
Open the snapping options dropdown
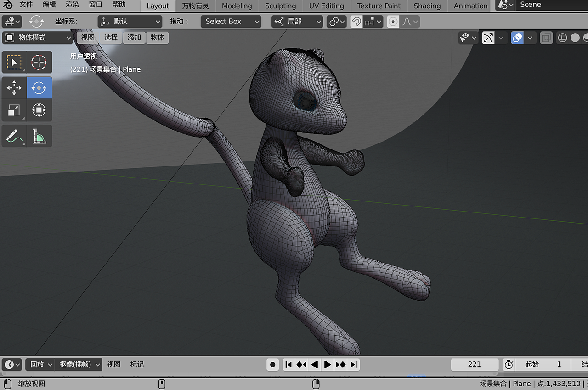click(x=373, y=22)
